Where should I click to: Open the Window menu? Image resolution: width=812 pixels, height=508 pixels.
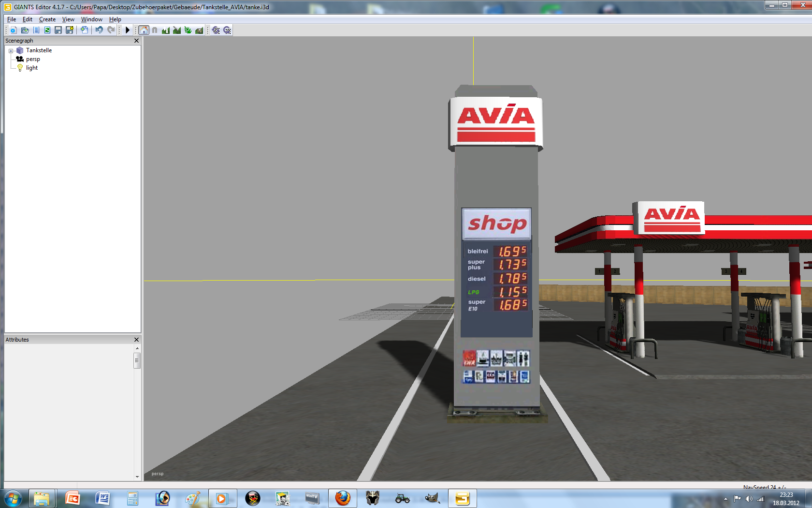[x=92, y=19]
